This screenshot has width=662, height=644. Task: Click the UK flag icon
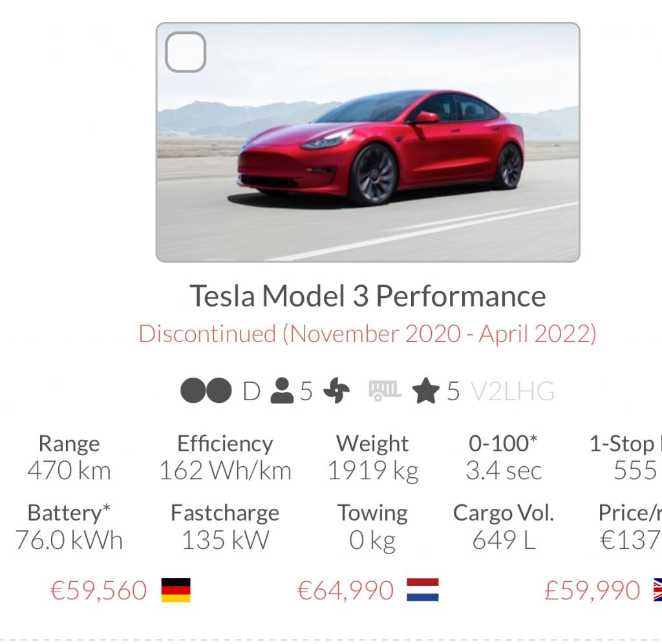point(657,590)
